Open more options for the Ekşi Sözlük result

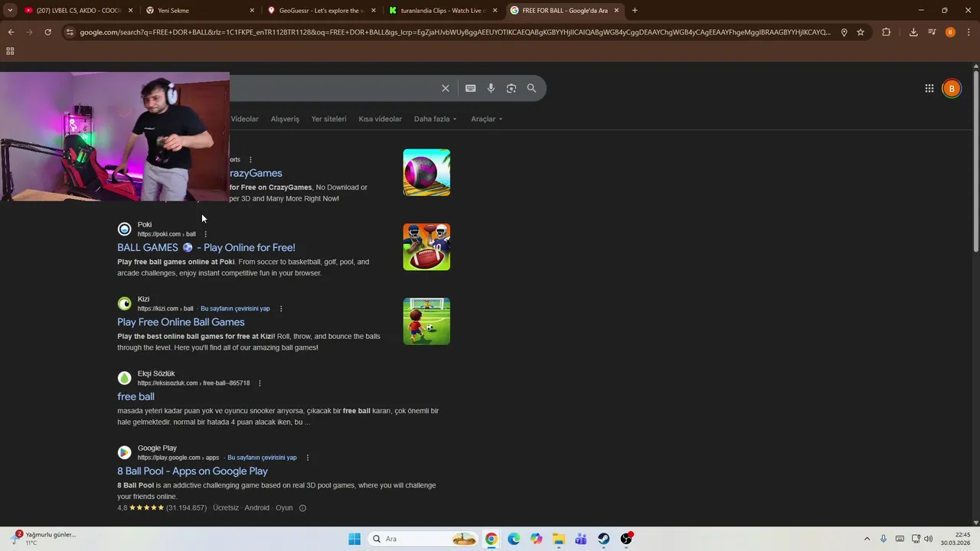click(260, 383)
